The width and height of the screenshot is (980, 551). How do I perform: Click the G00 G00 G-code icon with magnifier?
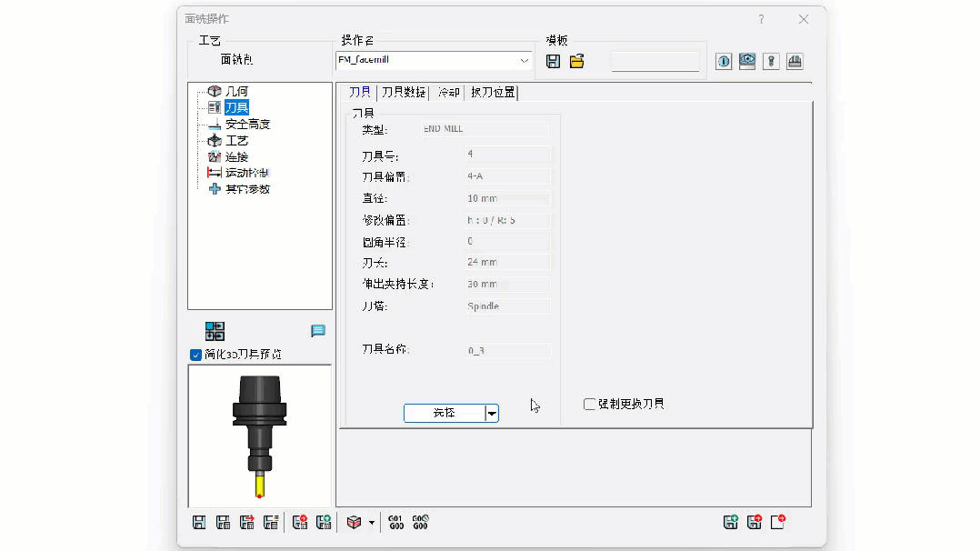pyautogui.click(x=421, y=522)
